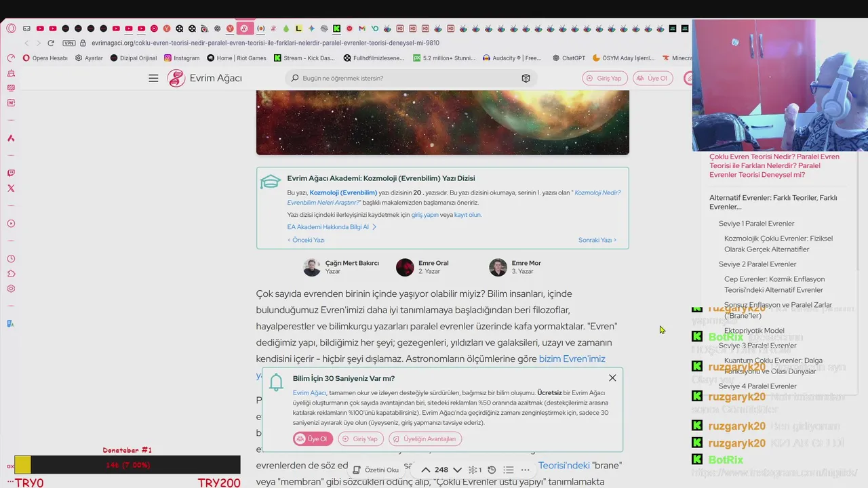Jump to Seviye 2 Paralel Evrenler section
868x488 pixels.
click(x=757, y=264)
